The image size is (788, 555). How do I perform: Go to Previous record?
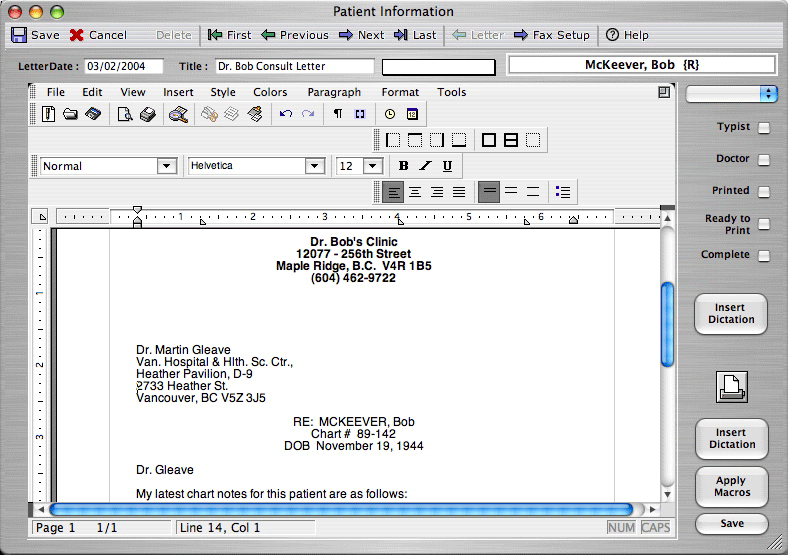click(x=295, y=35)
